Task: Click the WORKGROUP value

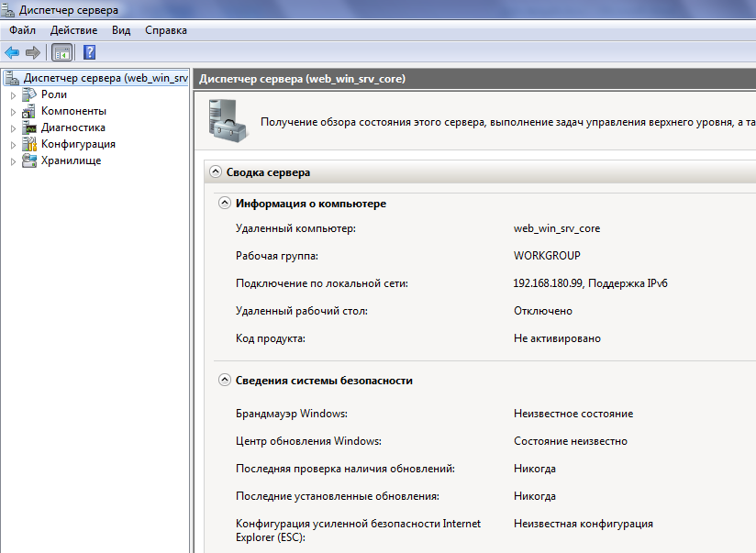Action: pos(547,256)
